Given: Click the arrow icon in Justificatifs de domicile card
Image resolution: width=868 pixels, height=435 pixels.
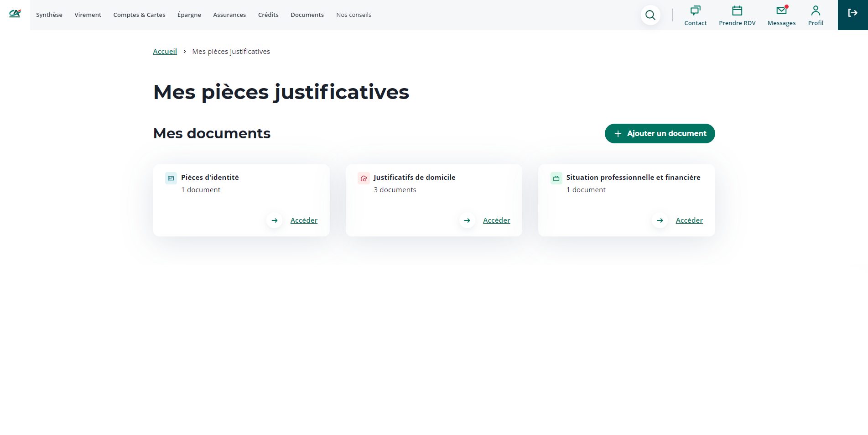Looking at the screenshot, I should [467, 220].
